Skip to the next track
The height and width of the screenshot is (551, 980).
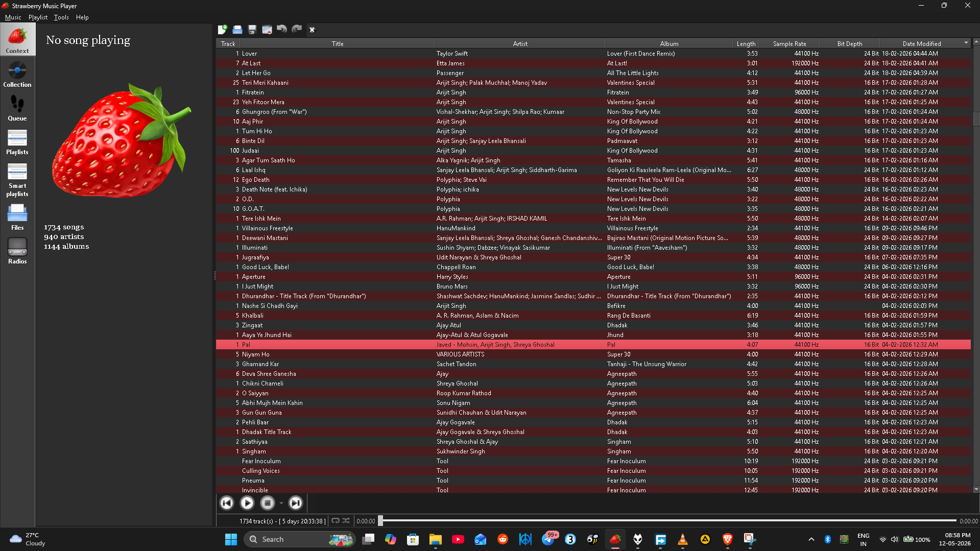tap(295, 503)
